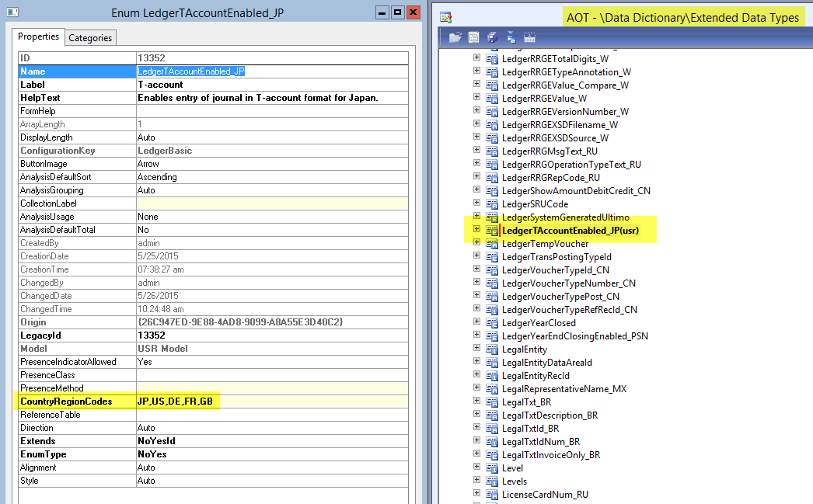
Task: Click the icon beside Levels node
Action: (491, 481)
